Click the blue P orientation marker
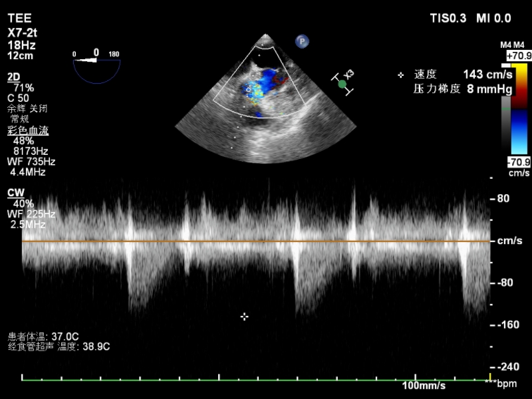 (x=302, y=42)
